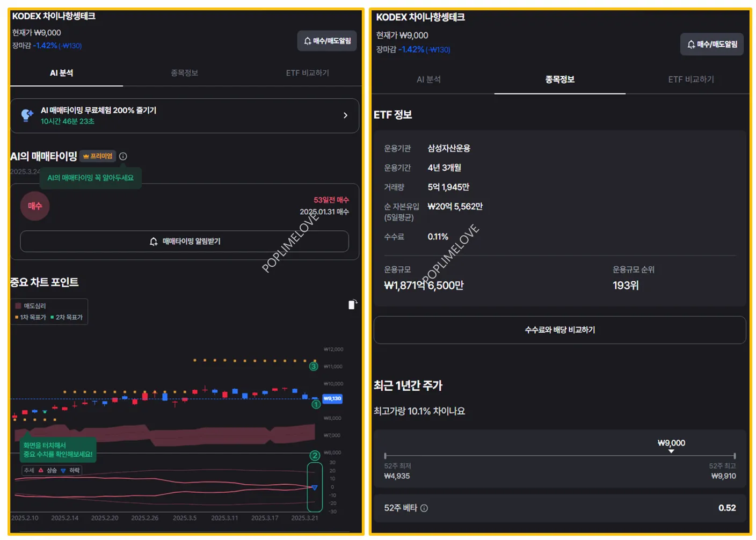756x540 pixels.
Task: Tap the bell 매수/매도알림 button in left panel
Action: 327,41
